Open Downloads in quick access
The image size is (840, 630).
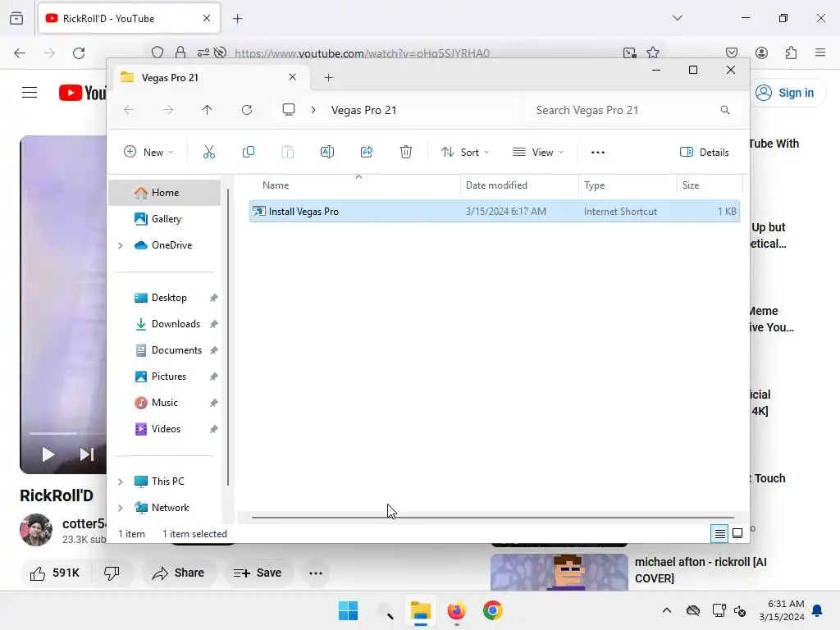[x=164, y=324]
